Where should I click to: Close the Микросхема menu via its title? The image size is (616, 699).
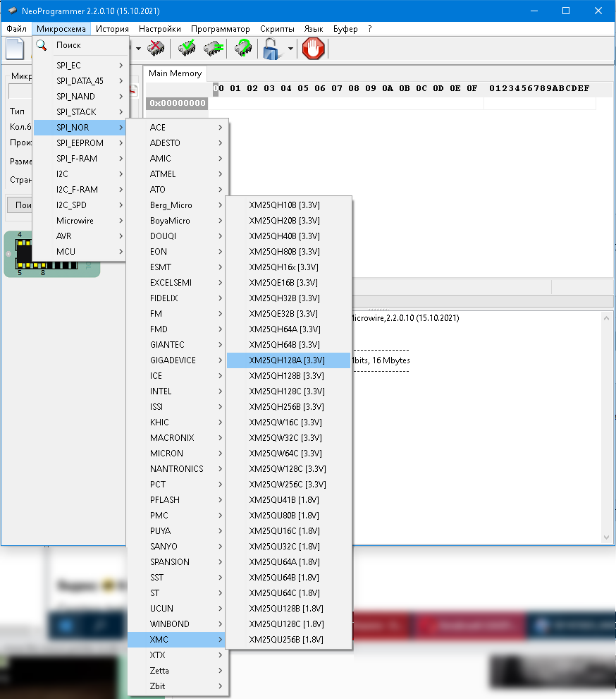61,29
